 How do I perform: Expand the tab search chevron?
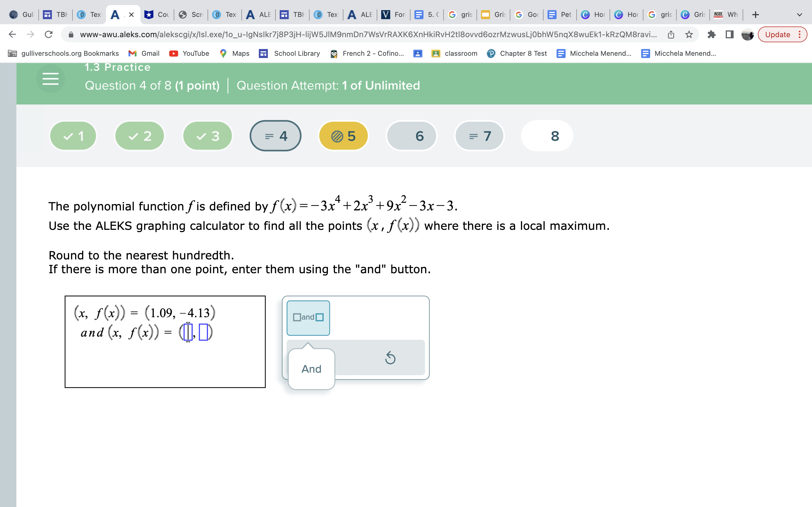[x=799, y=15]
